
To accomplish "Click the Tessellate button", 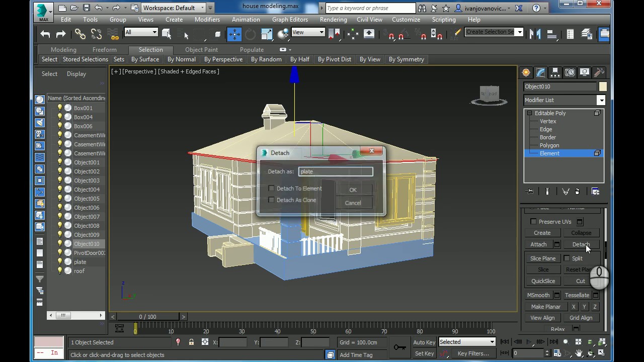I will pyautogui.click(x=577, y=295).
